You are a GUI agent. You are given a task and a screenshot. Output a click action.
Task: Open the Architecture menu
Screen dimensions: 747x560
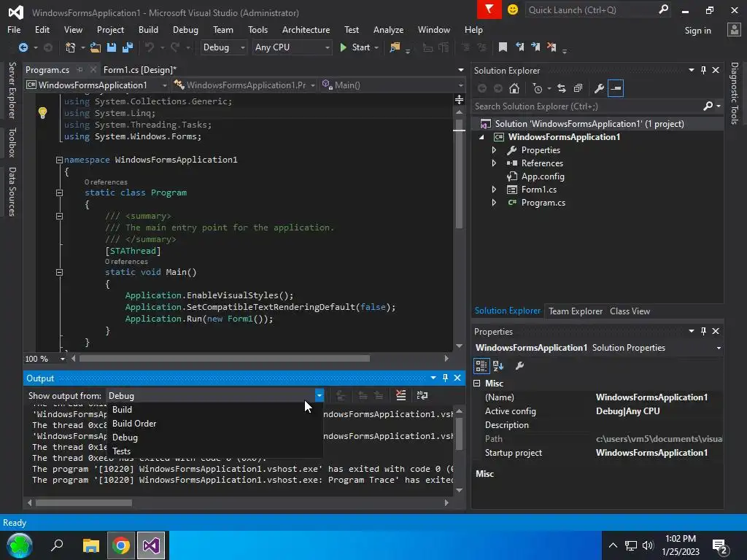click(x=306, y=29)
